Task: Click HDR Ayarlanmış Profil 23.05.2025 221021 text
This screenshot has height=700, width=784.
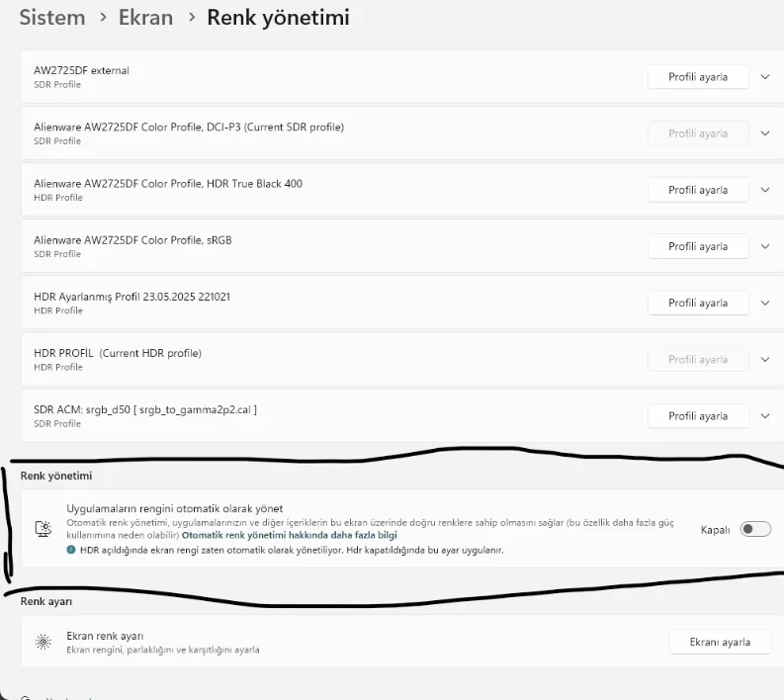Action: [132, 297]
